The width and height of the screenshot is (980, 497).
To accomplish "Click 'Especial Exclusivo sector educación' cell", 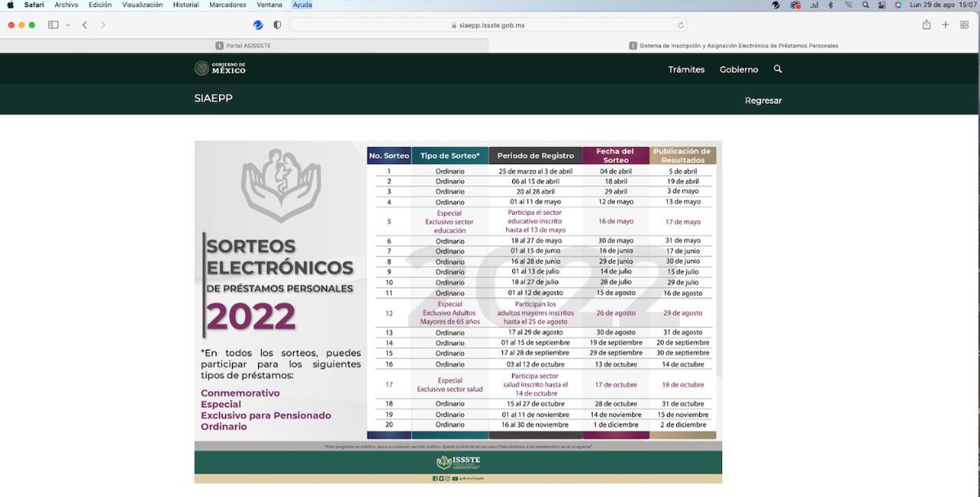I will pos(450,222).
